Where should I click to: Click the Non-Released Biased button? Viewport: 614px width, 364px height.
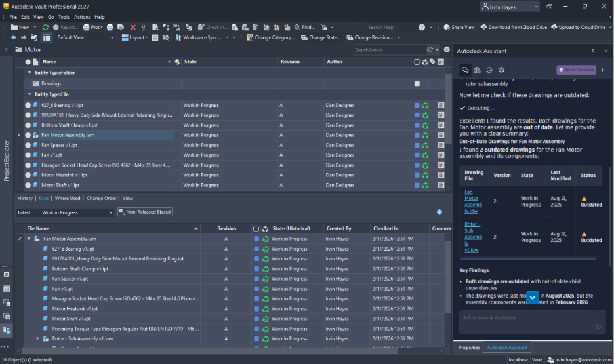pos(144,212)
